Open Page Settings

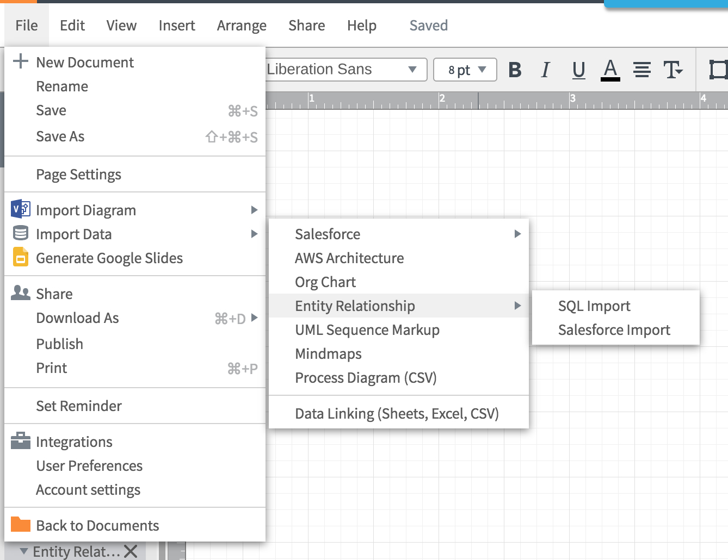tap(135, 175)
